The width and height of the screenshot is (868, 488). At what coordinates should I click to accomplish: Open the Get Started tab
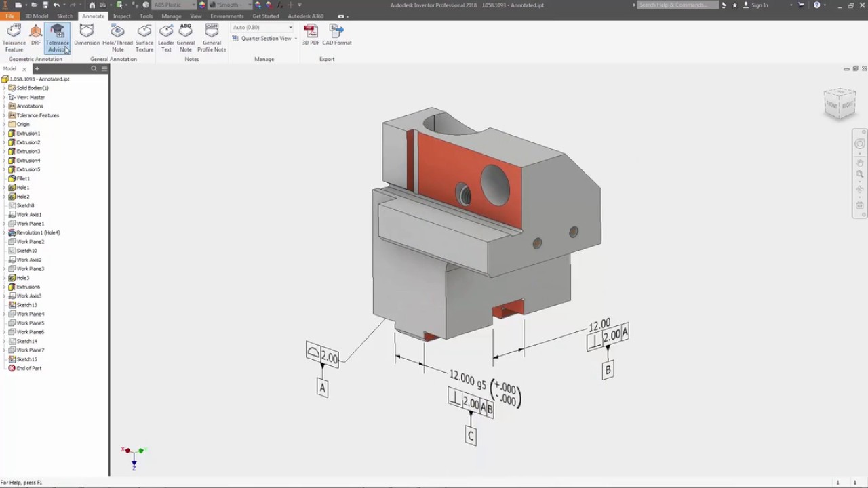266,16
